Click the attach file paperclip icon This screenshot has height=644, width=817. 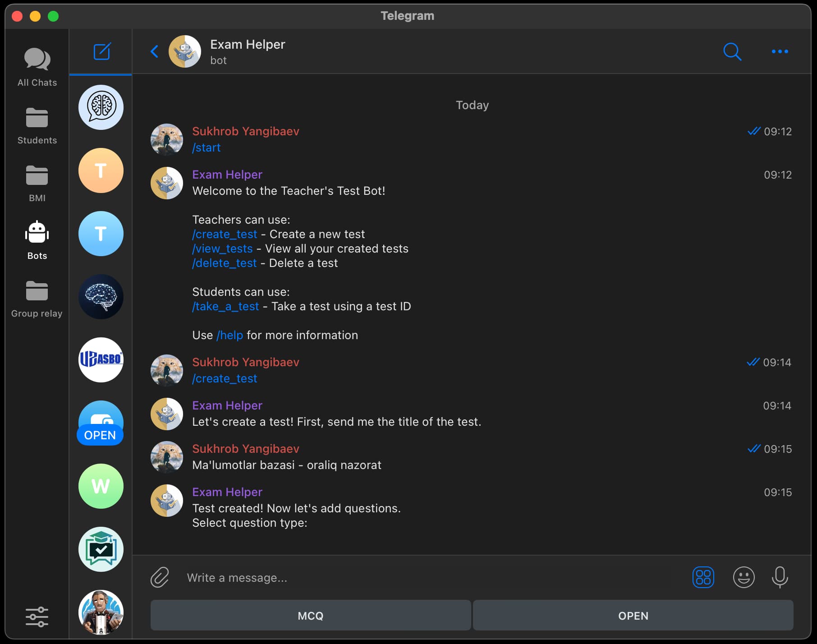(160, 577)
